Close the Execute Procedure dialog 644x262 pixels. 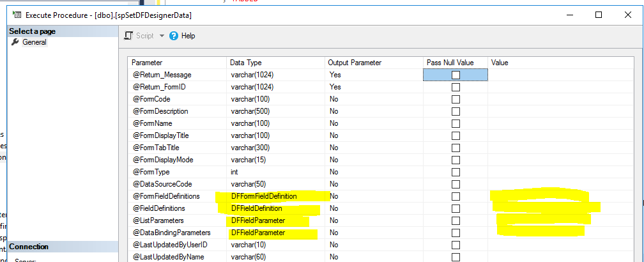(627, 15)
